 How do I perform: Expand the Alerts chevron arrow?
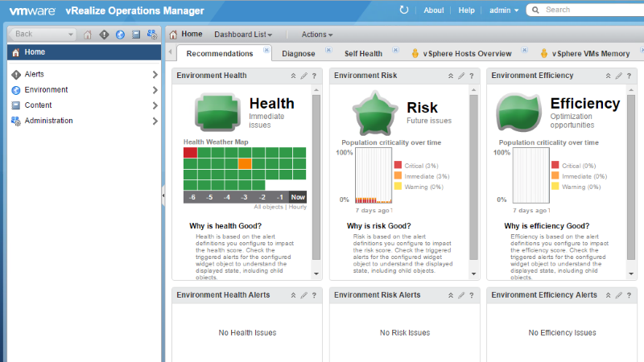tap(155, 74)
